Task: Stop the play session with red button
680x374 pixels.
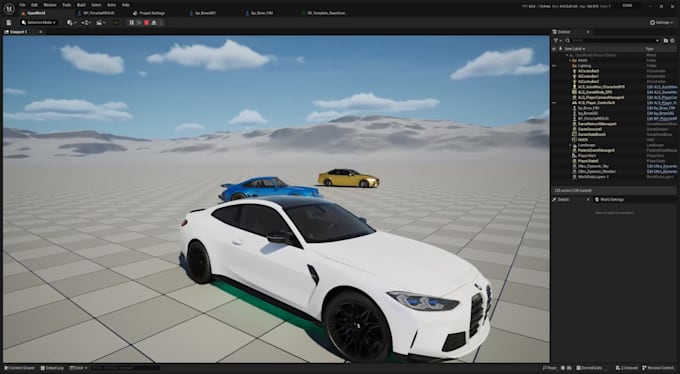Action: [147, 23]
